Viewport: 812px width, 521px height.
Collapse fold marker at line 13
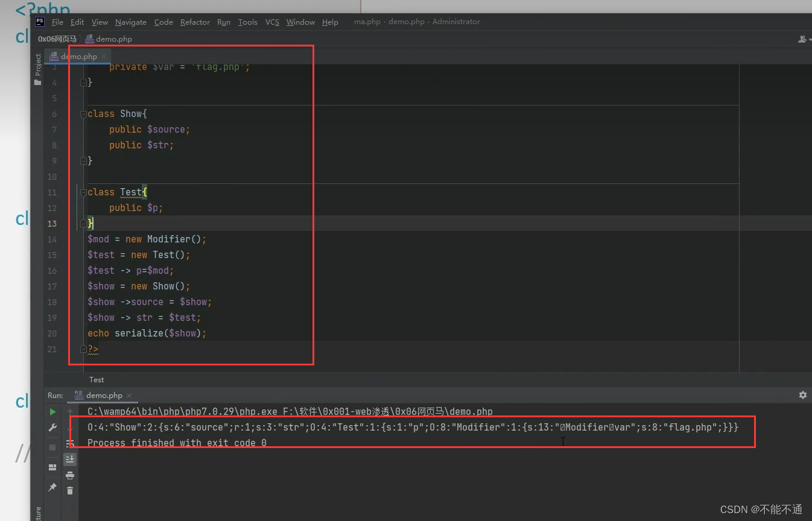click(x=83, y=224)
